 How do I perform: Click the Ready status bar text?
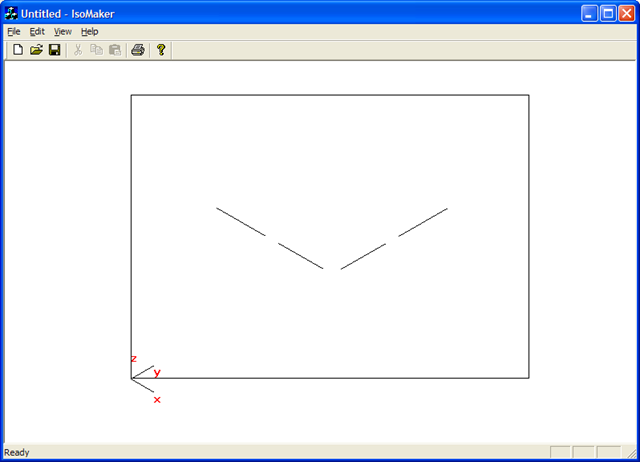(17, 452)
